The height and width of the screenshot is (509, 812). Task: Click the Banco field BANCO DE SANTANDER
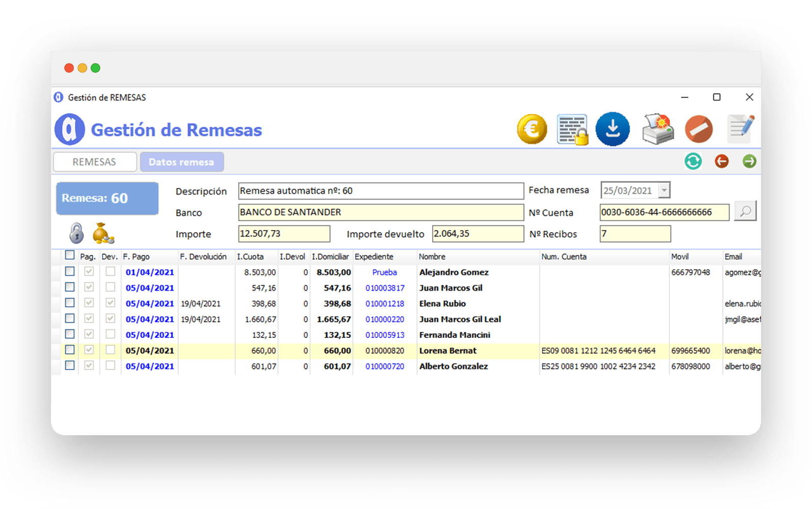click(381, 212)
